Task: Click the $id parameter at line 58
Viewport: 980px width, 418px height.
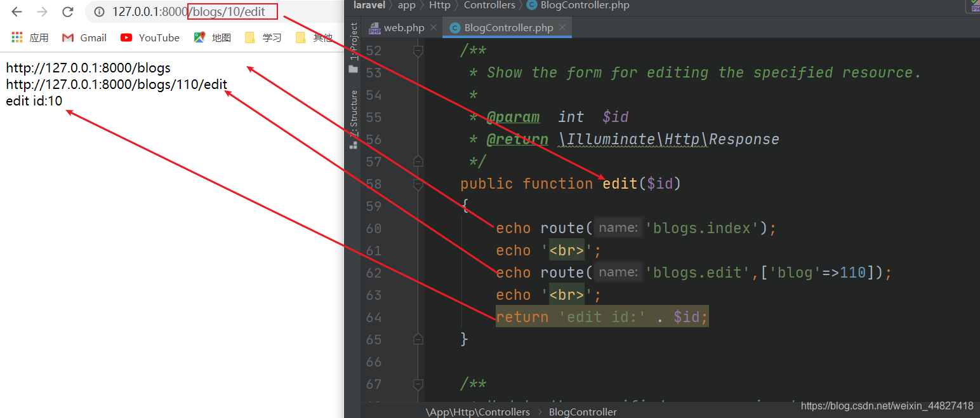Action: tap(659, 184)
